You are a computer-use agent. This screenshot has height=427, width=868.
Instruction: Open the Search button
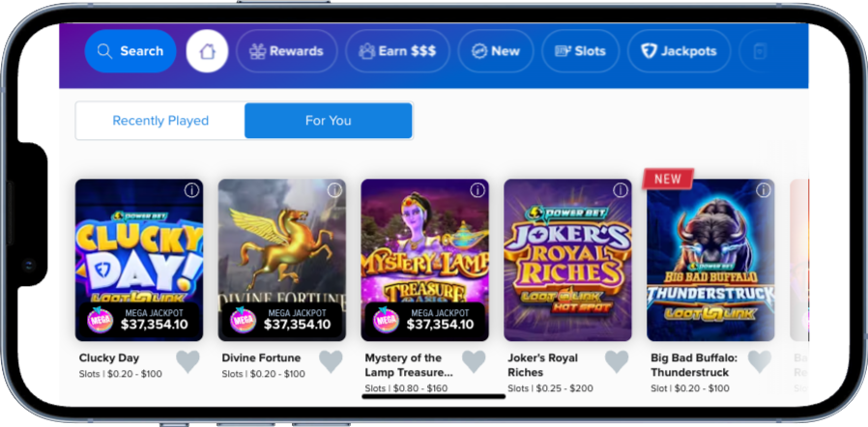point(130,51)
